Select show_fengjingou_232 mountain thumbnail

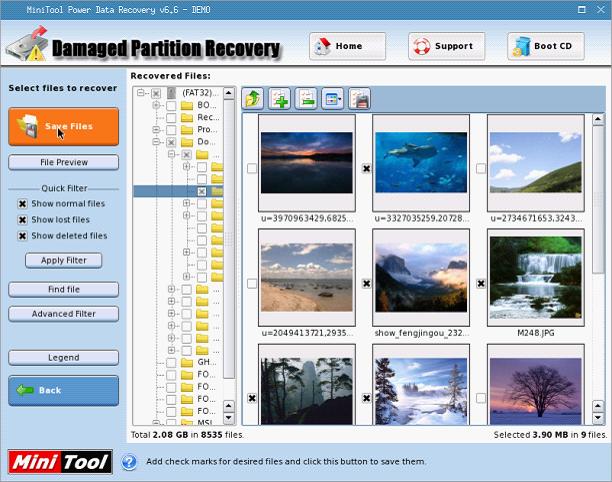[421, 277]
